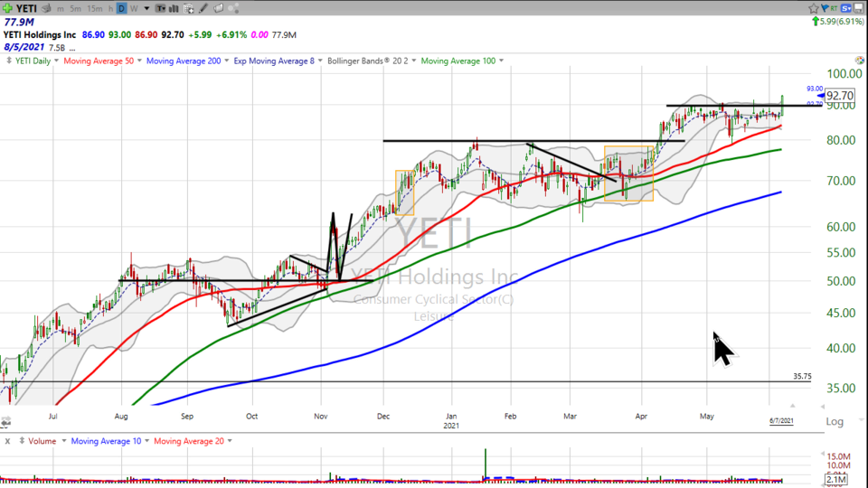Open the color palette icon at chart right
This screenshot has height=488, width=868.
click(x=859, y=61)
